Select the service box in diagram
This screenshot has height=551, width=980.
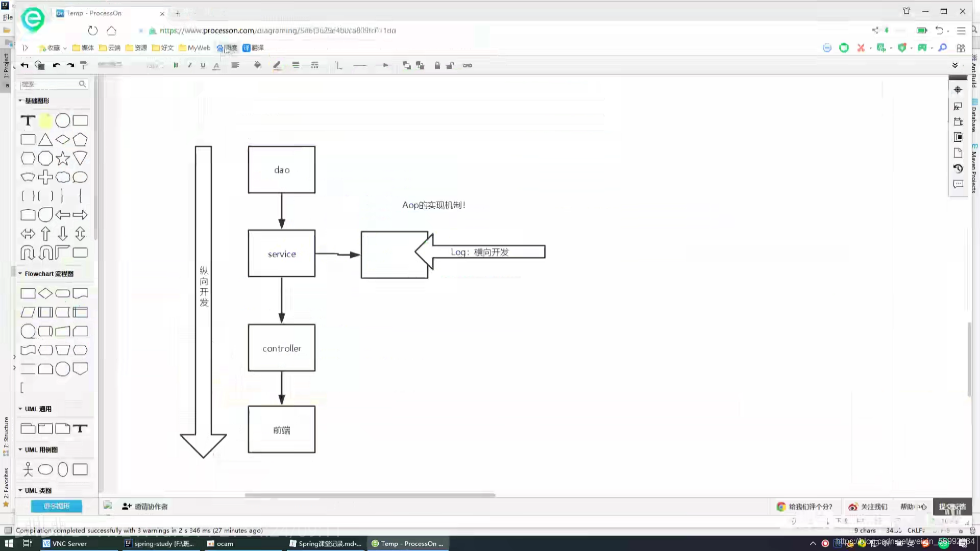pos(282,254)
